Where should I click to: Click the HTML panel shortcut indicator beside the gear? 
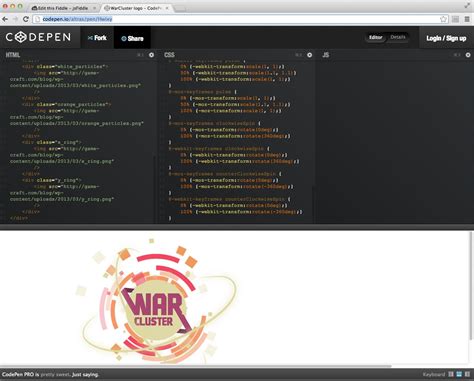click(140, 55)
